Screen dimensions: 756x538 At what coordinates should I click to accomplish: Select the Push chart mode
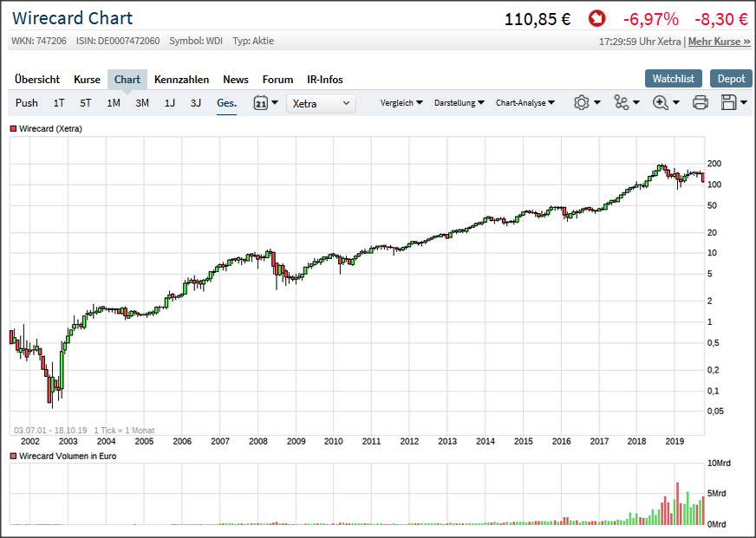pos(27,103)
